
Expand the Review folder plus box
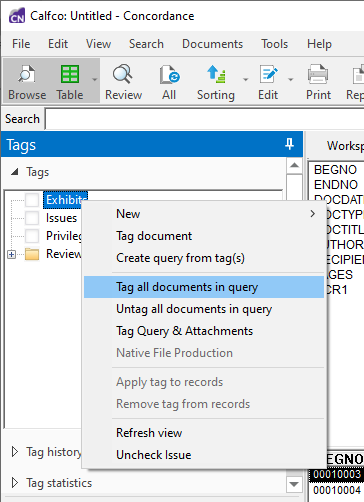pyautogui.click(x=12, y=254)
